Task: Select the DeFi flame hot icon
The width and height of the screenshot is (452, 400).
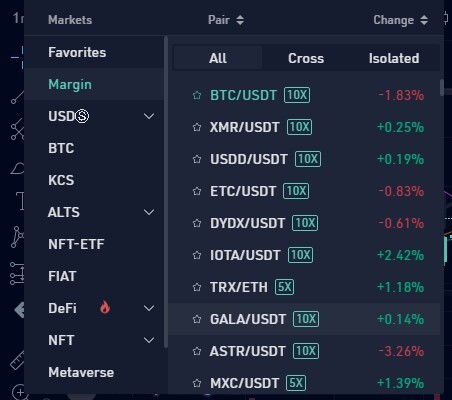Action: click(105, 307)
